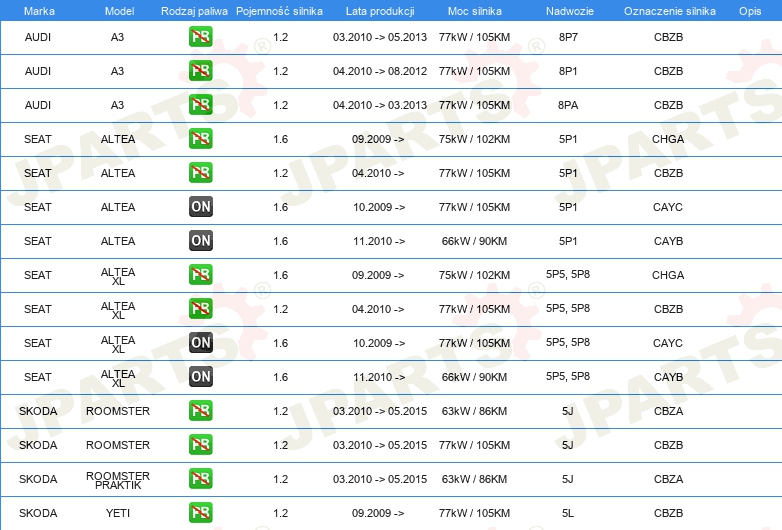Image resolution: width=782 pixels, height=530 pixels.
Task: Select the YETI model cell
Action: coord(118,513)
